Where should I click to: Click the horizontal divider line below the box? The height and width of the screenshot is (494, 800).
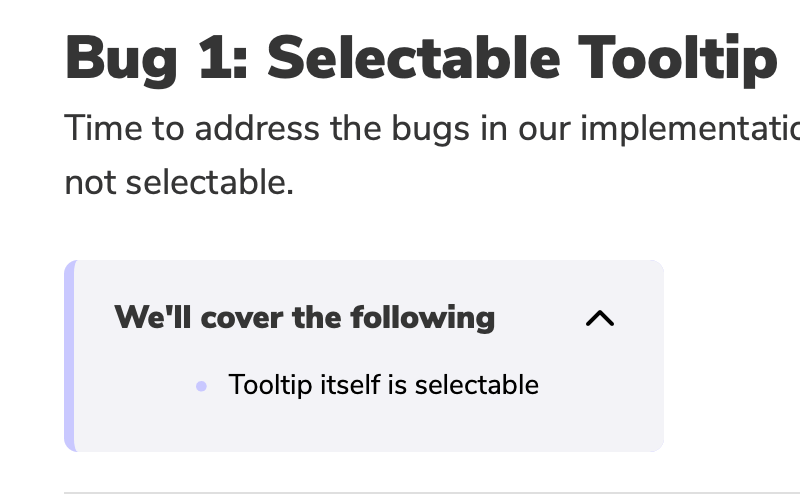tap(432, 493)
